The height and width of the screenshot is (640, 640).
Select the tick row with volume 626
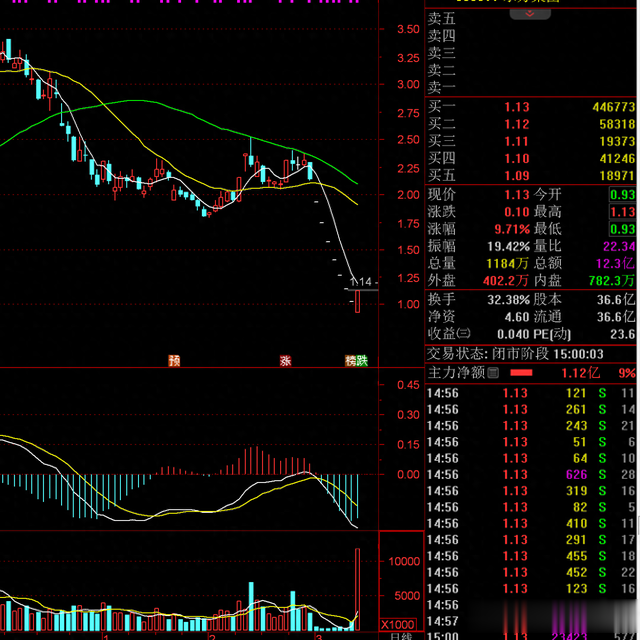tap(531, 474)
